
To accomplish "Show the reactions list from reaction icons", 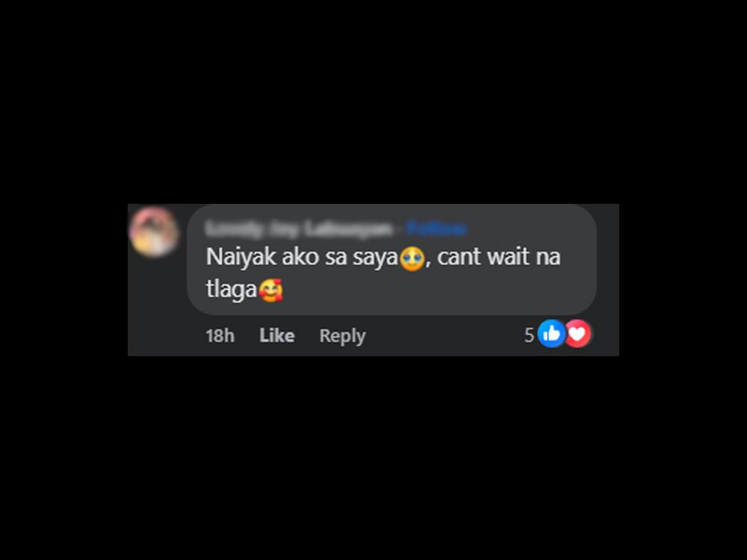I will tap(565, 334).
